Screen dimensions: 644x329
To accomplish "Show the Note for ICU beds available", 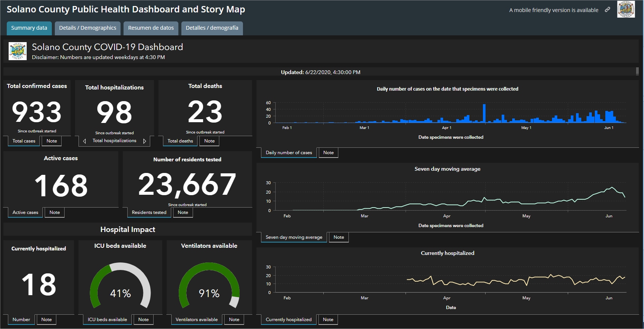I will 143,320.
